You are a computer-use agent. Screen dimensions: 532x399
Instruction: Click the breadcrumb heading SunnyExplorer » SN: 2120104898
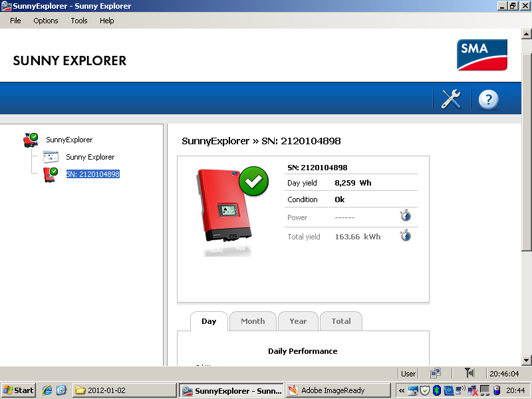261,141
